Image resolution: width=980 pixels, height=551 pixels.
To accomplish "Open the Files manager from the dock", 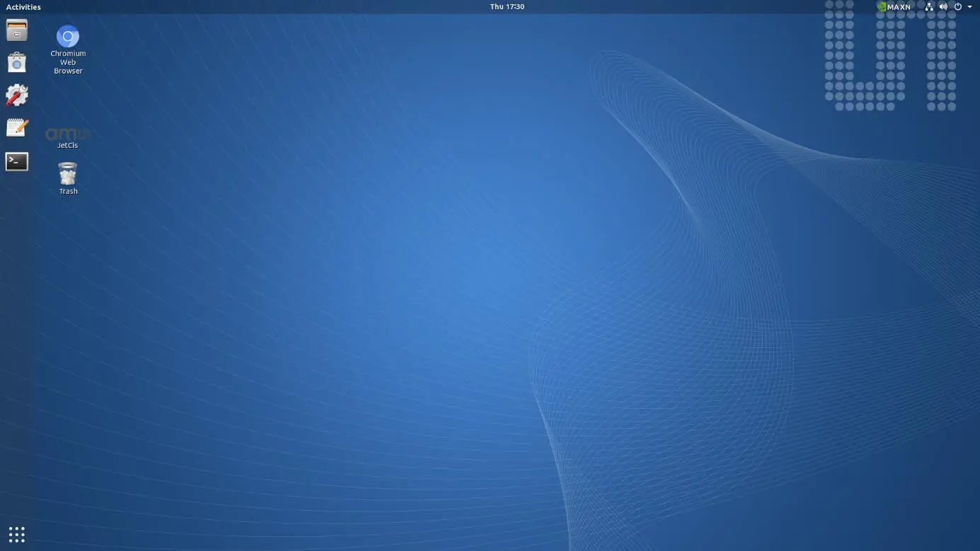I will pos(17,30).
